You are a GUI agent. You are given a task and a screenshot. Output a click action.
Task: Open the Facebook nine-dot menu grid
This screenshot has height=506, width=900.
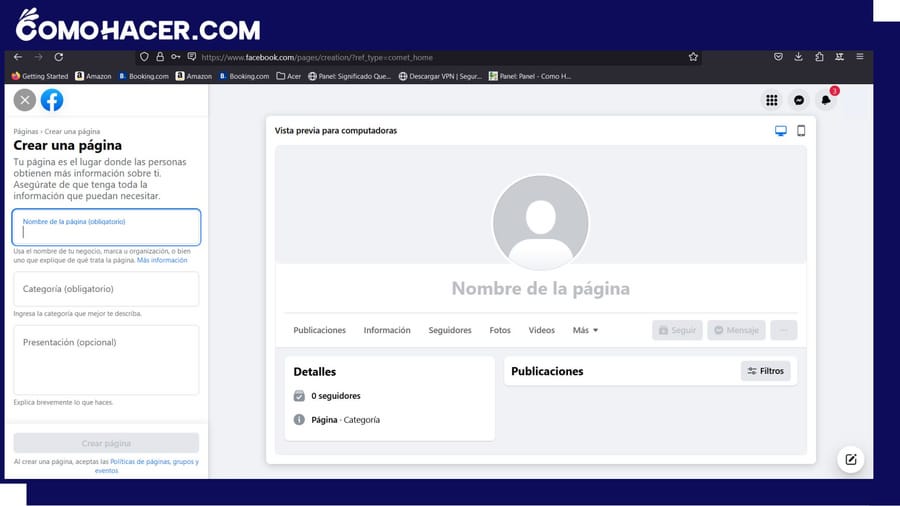click(772, 100)
